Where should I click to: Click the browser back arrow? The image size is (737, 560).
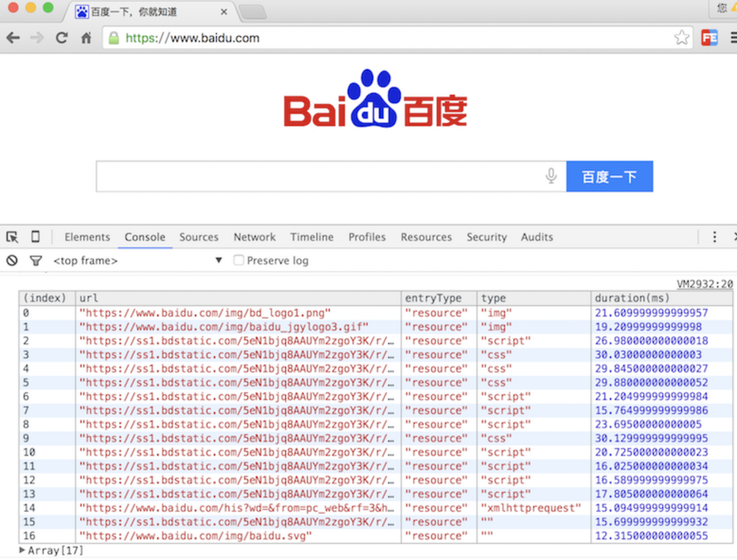[13, 38]
